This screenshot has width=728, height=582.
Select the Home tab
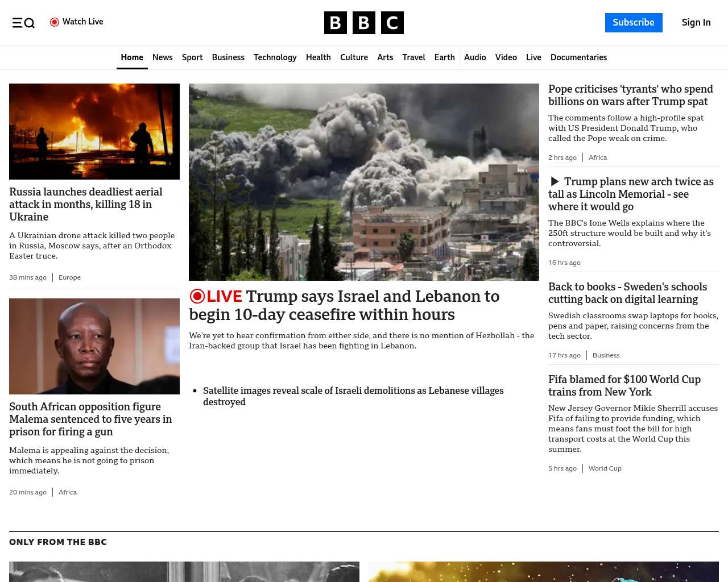click(x=132, y=57)
